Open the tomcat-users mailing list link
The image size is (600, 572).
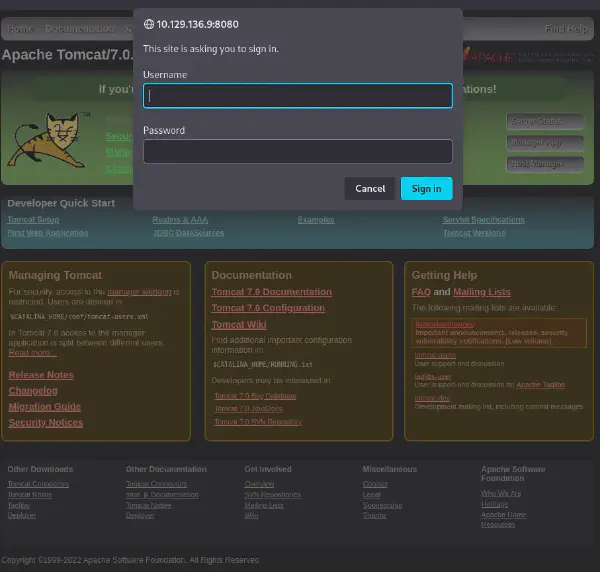(435, 355)
